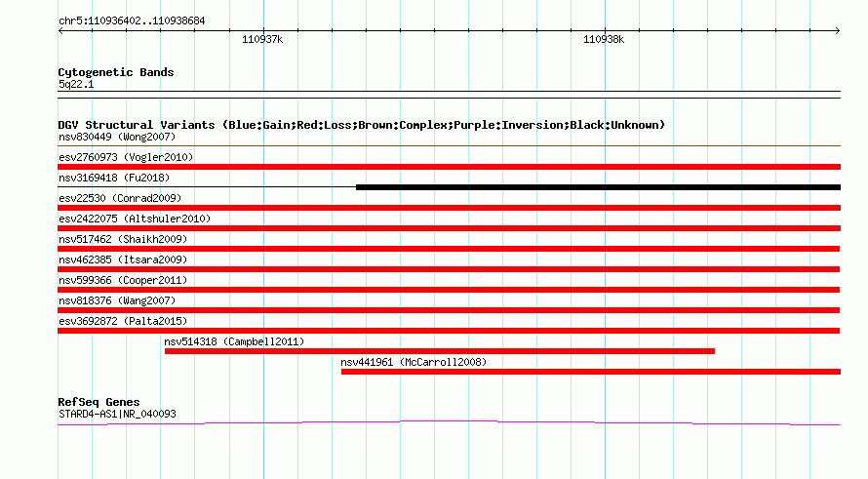Open the DGV Structural Variants track title

coord(361,125)
